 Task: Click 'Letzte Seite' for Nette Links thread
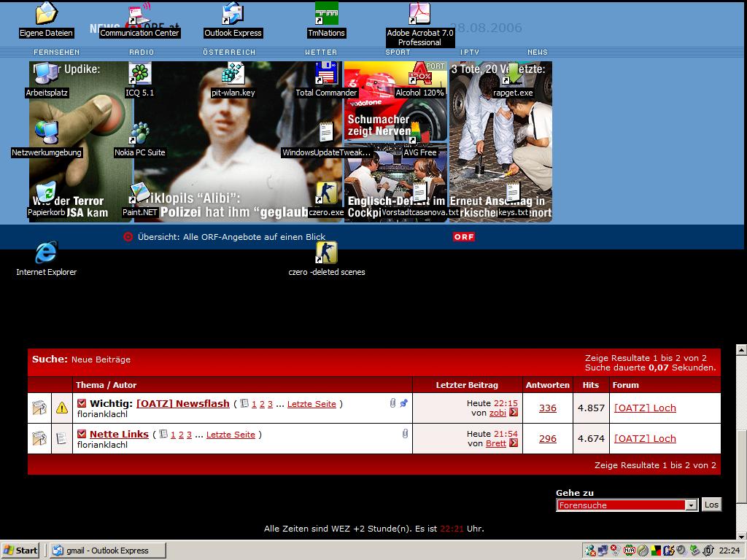231,435
